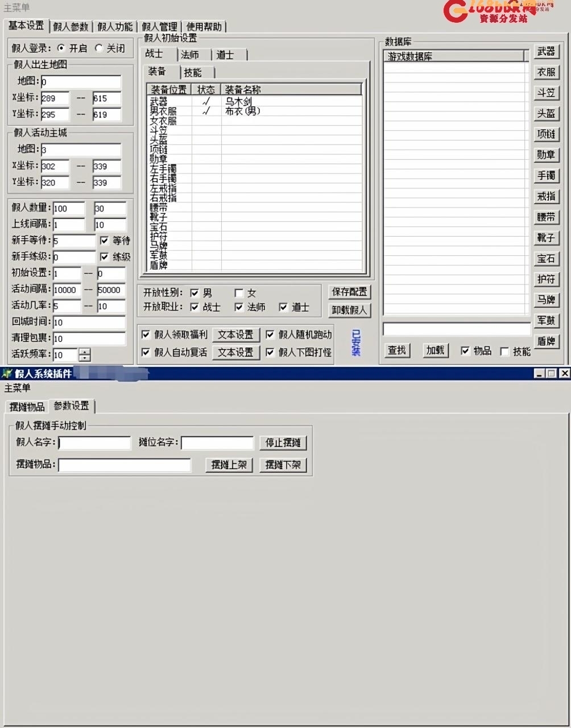This screenshot has width=571, height=728.
Task: Select the 武器 row in equipment list
Action: [159, 101]
